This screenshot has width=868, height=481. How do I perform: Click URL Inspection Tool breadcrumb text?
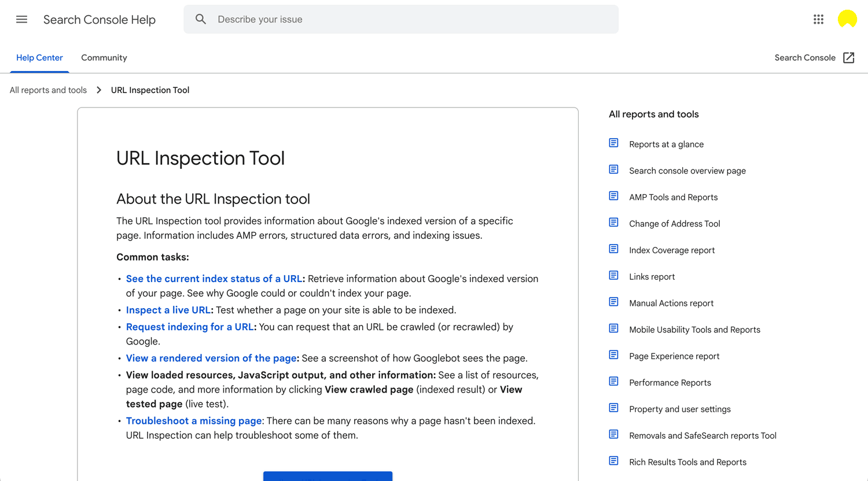point(150,90)
